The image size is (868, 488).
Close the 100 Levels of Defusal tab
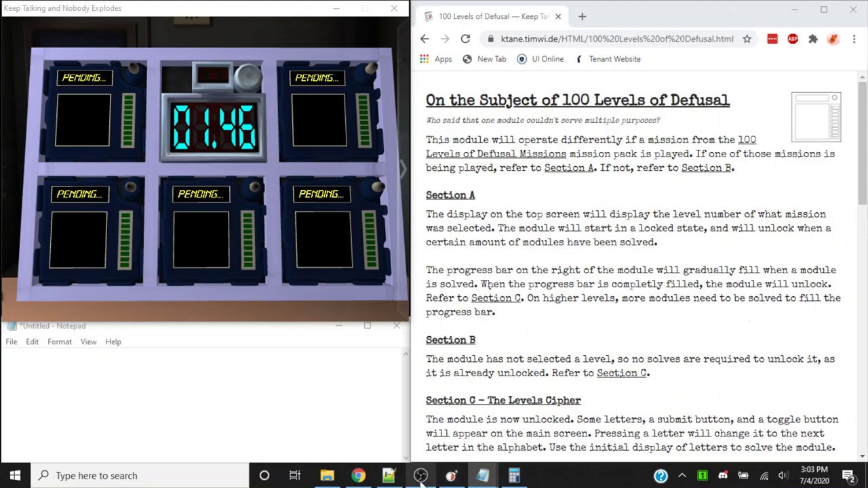[x=558, y=16]
